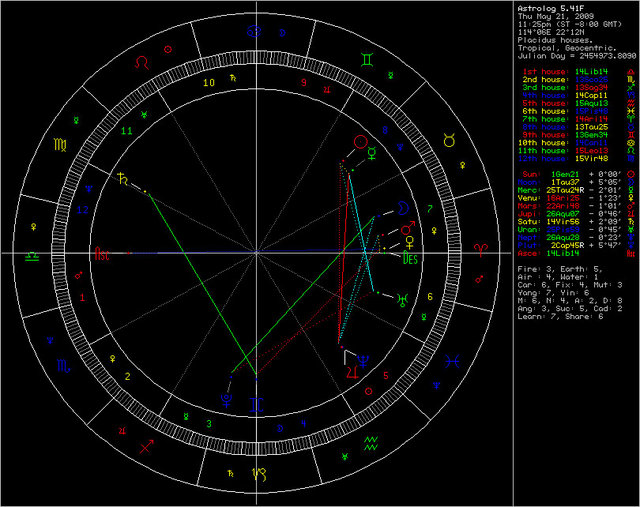Select the Gemini sign on outer ring
The image size is (640, 507).
tap(369, 62)
